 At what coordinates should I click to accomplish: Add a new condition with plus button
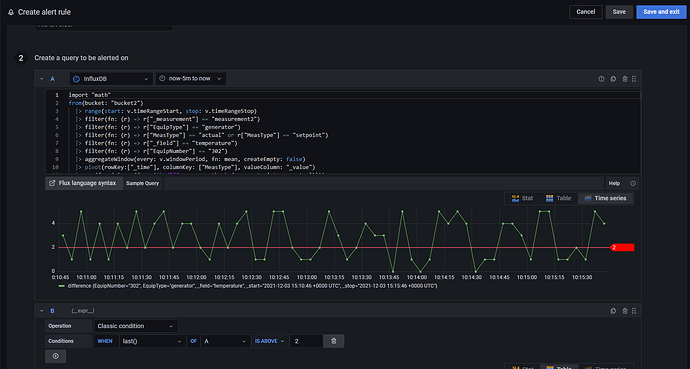(55, 356)
